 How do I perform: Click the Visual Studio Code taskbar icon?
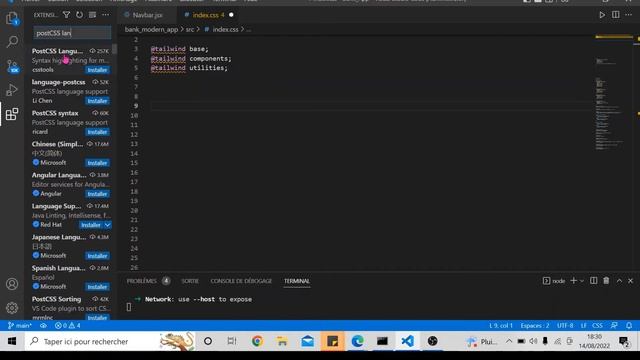click(407, 341)
